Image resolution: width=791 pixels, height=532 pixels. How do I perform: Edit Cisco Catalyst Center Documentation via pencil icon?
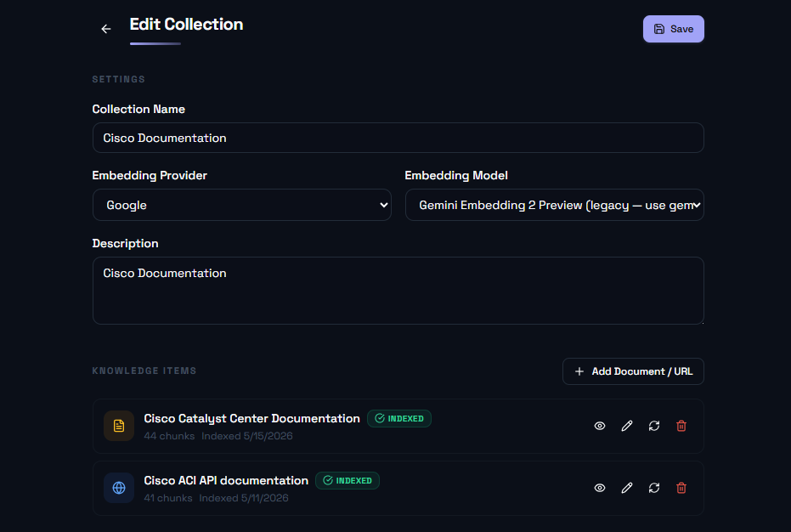coord(626,426)
